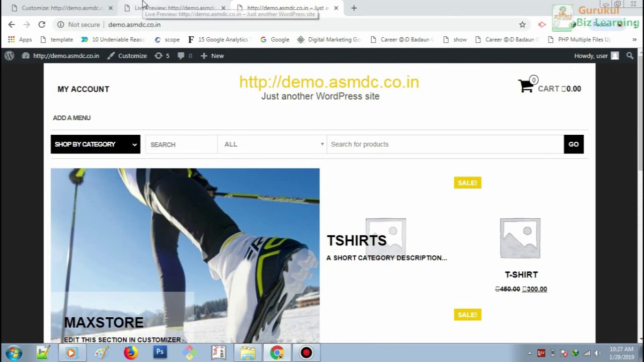The image size is (644, 362).
Task: Open a new browser tab
Action: click(x=354, y=8)
